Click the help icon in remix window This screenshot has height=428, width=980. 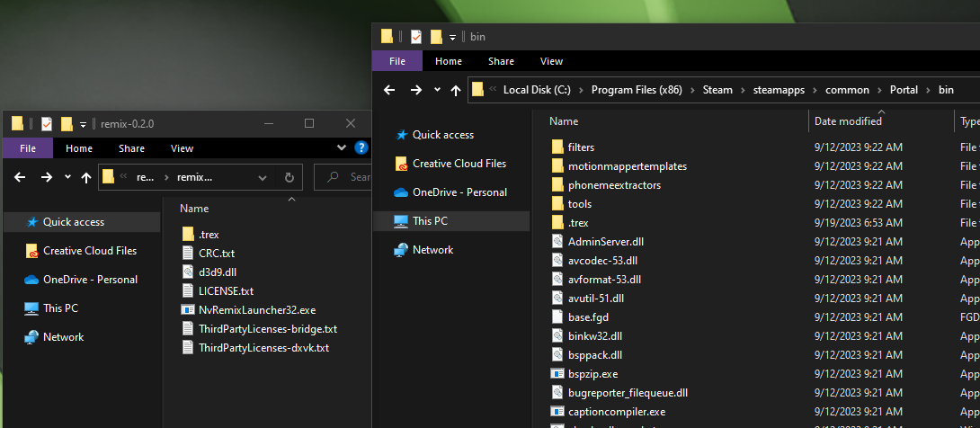click(361, 148)
